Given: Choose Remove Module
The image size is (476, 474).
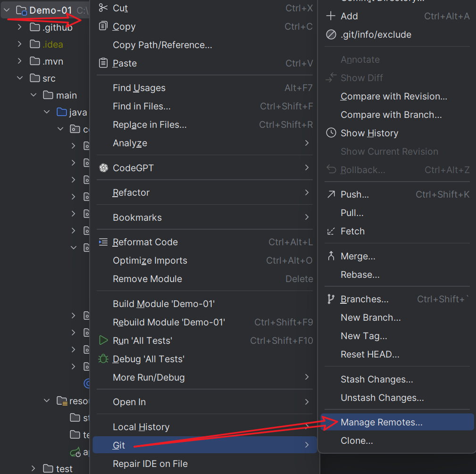Looking at the screenshot, I should point(205,279).
